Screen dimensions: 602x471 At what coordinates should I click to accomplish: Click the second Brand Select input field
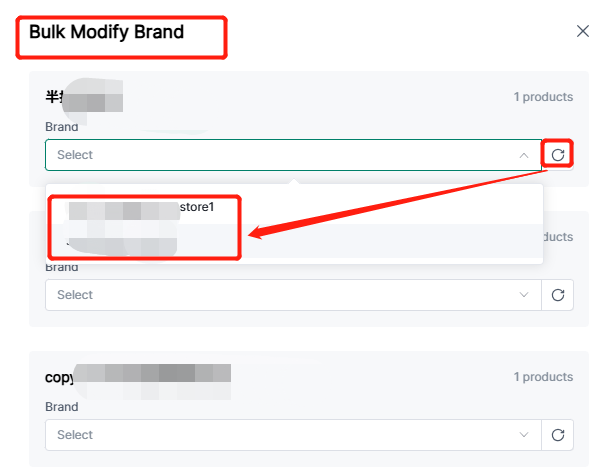280,295
